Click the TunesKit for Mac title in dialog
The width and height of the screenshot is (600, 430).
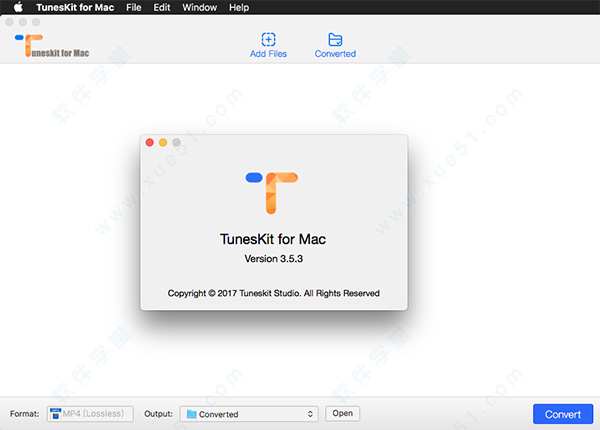pyautogui.click(x=273, y=239)
